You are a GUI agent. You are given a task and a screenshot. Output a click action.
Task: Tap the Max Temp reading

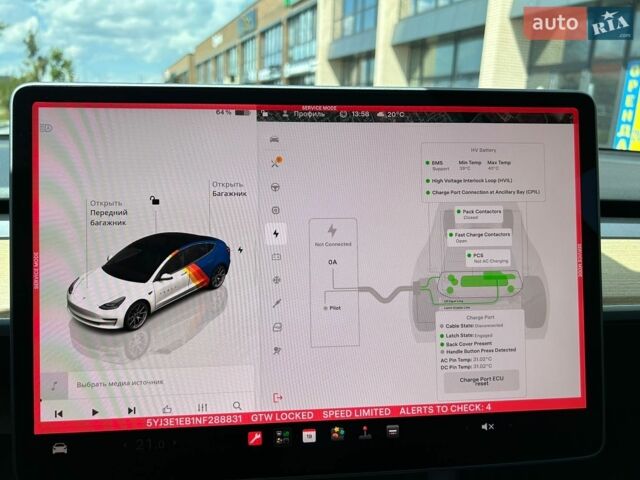tap(499, 165)
